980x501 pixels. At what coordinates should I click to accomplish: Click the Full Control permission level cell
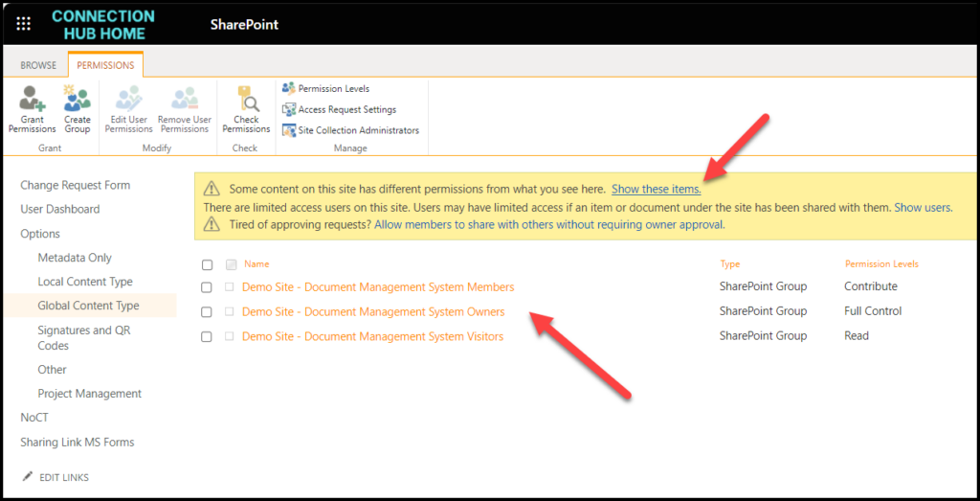coord(873,311)
